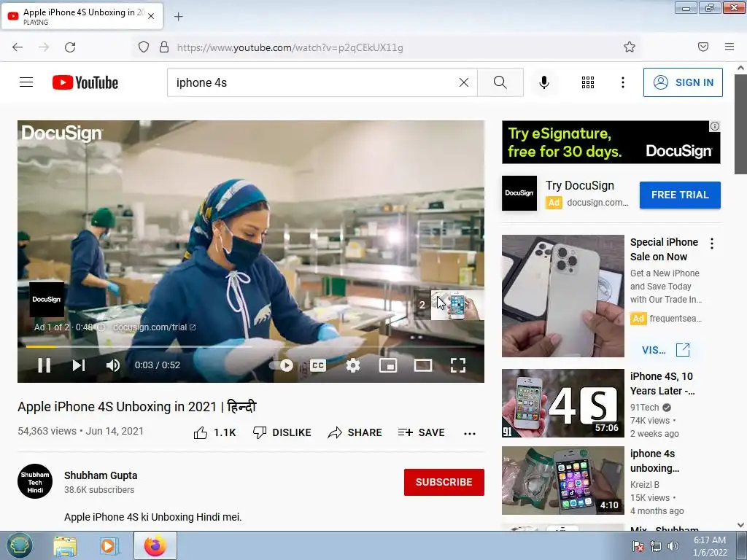This screenshot has height=560, width=747.
Task: Seek on the video progress bar
Action: click(x=251, y=346)
